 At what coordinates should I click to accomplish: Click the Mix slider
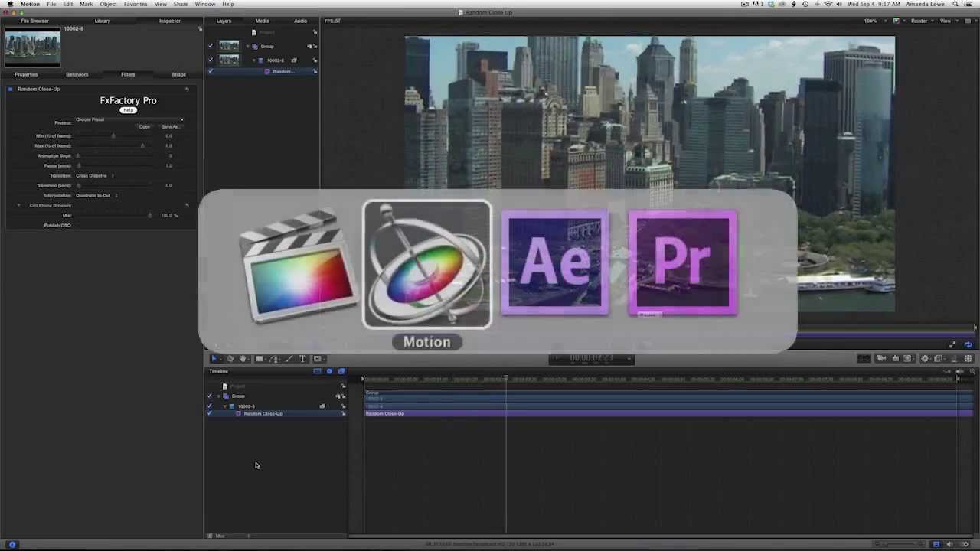113,216
